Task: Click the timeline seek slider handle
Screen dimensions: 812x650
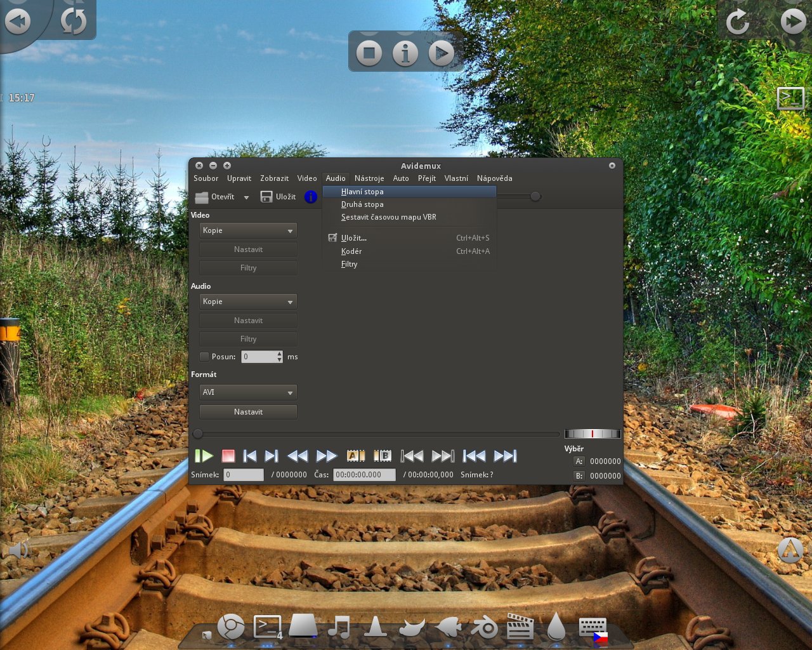Action: pyautogui.click(x=198, y=434)
